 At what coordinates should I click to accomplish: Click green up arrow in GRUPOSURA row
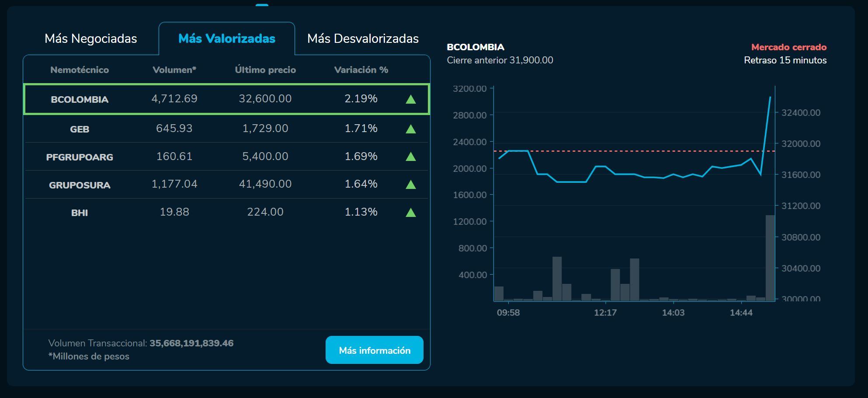410,185
